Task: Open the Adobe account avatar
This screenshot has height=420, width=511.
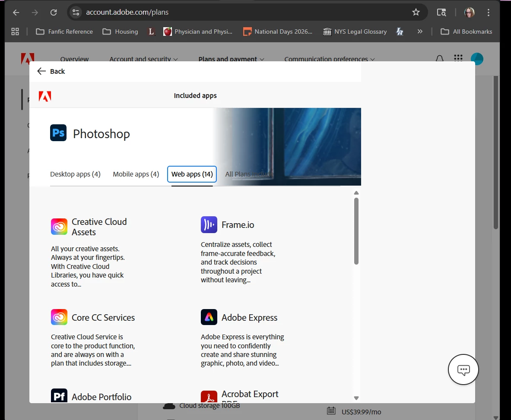Action: click(477, 59)
